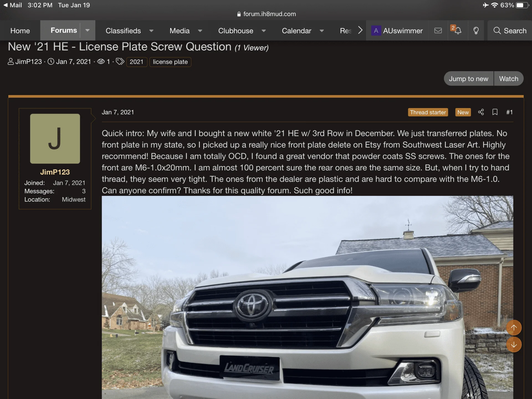
Task: Click JimP123 username under avatar
Action: click(x=55, y=172)
